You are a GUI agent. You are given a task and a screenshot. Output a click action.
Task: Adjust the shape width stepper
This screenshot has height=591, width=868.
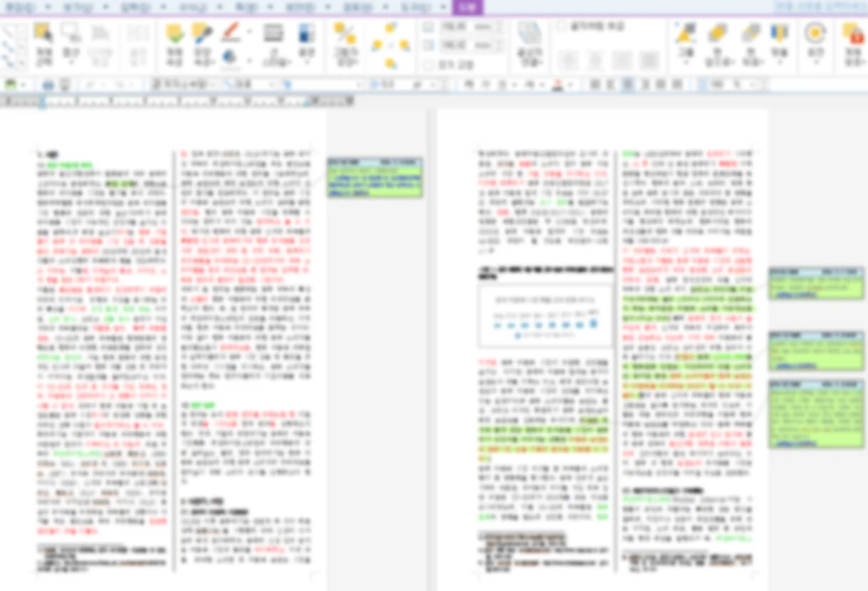click(x=498, y=26)
